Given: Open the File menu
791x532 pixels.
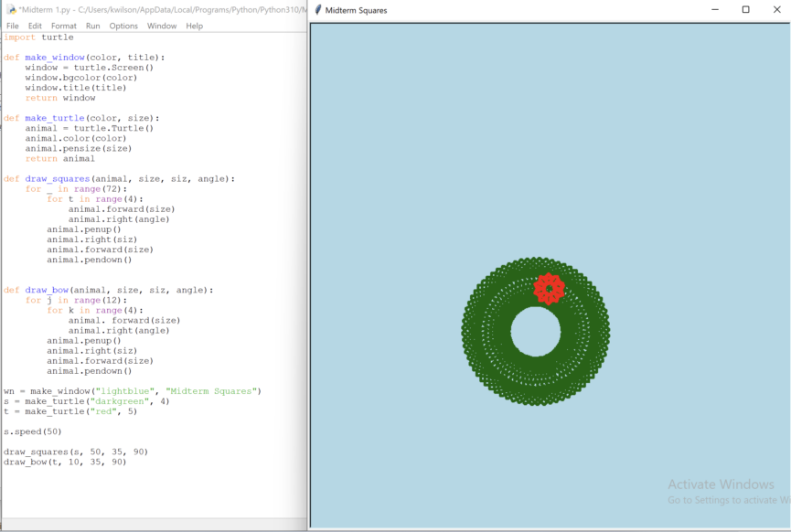Looking at the screenshot, I should (x=12, y=26).
